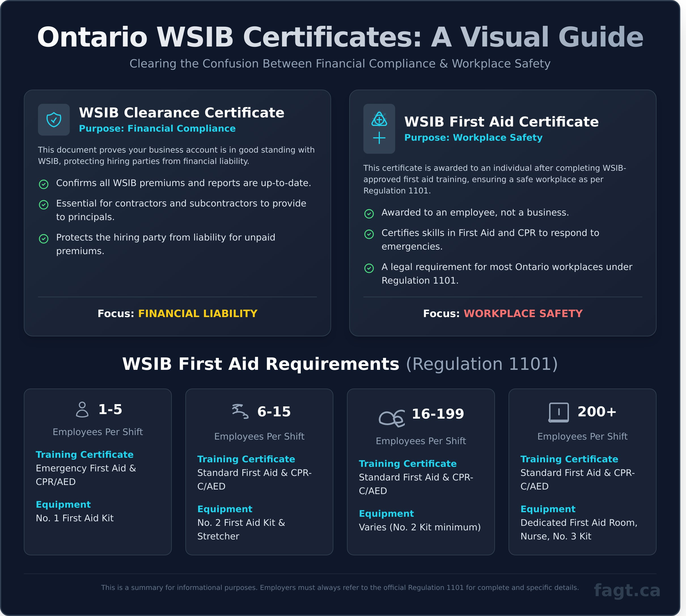Click the 'Training Certificate' label in the 200+ card
The image size is (686, 616).
570,459
